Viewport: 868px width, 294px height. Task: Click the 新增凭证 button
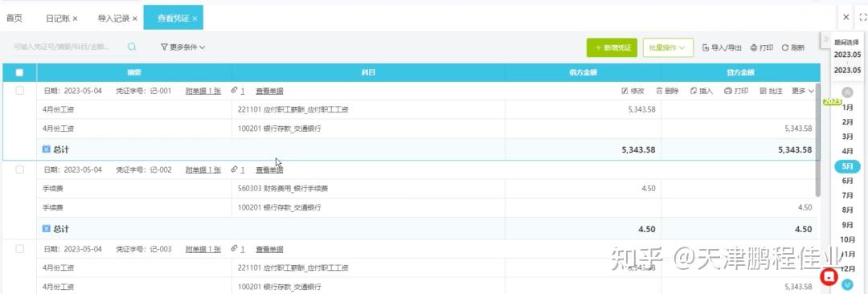(x=612, y=47)
